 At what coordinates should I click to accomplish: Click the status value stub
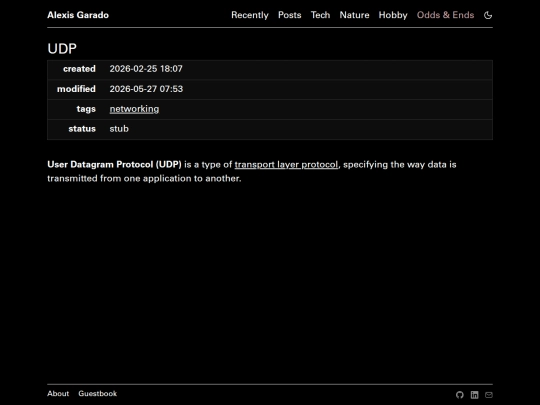pos(119,129)
